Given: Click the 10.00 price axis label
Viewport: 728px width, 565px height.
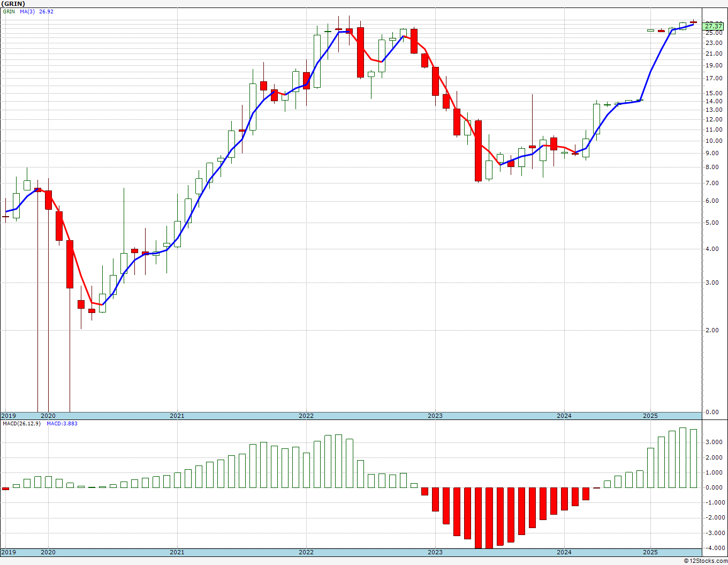Looking at the screenshot, I should pos(713,141).
